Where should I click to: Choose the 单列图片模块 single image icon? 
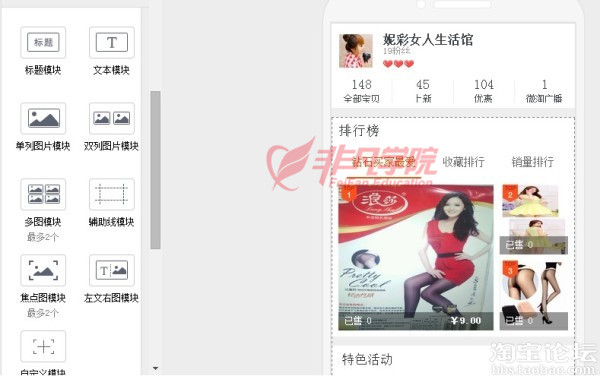pos(43,118)
